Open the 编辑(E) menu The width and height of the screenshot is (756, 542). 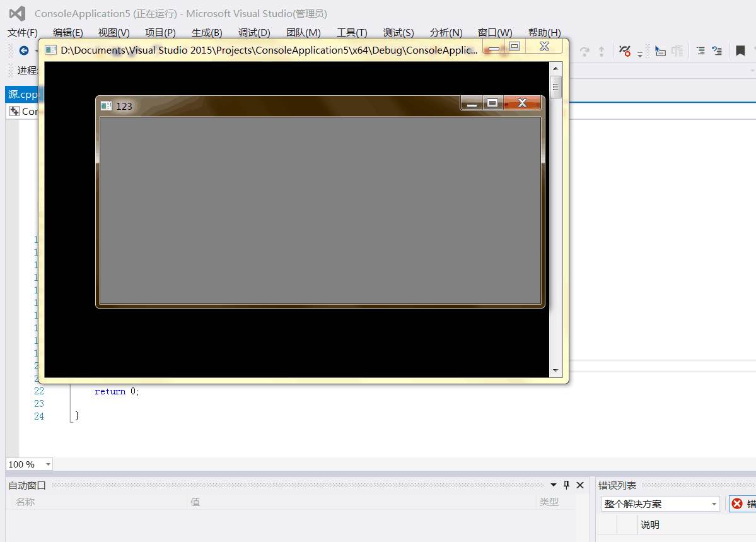tap(68, 32)
